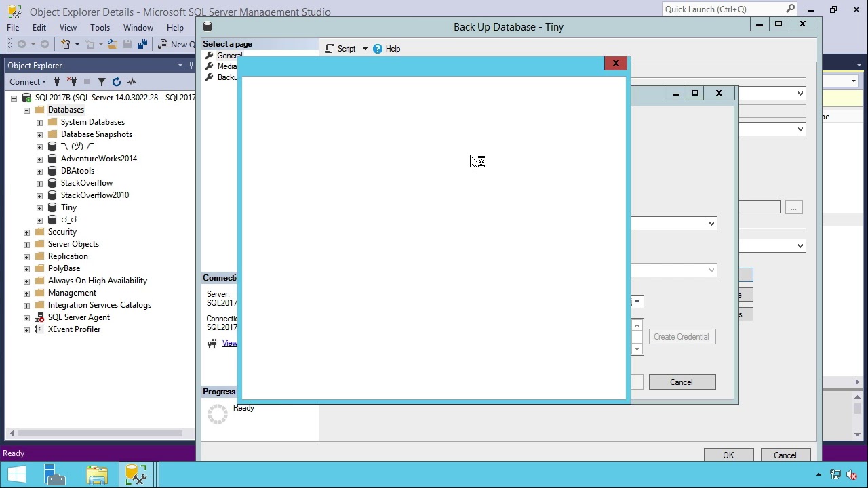Viewport: 868px width, 488px height.
Task: Expand the System Databases node
Action: pos(39,122)
